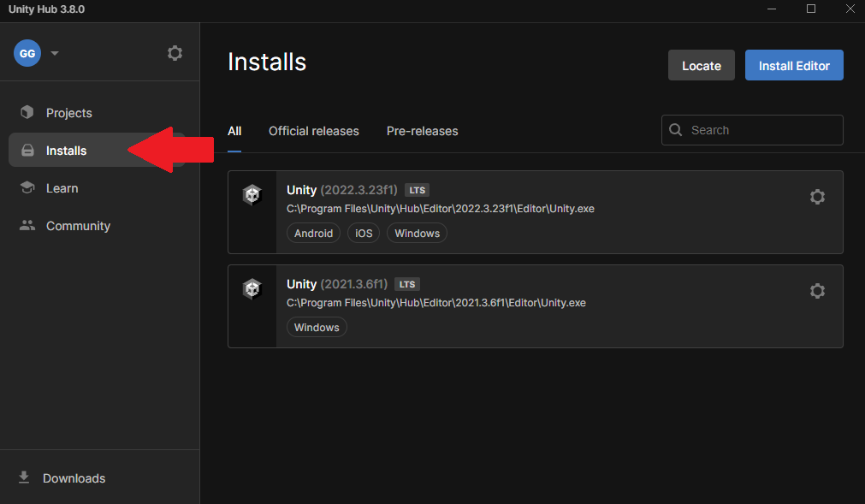This screenshot has width=865, height=504.
Task: Click the Locate button
Action: pyautogui.click(x=702, y=65)
